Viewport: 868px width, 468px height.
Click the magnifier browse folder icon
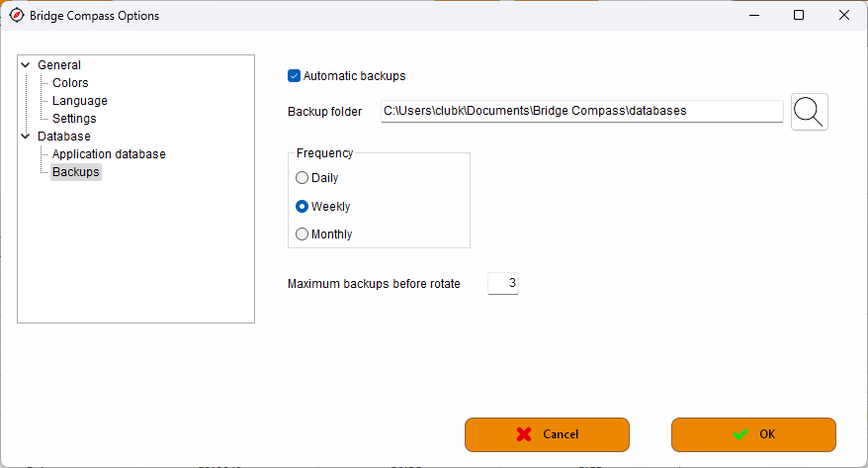[809, 112]
